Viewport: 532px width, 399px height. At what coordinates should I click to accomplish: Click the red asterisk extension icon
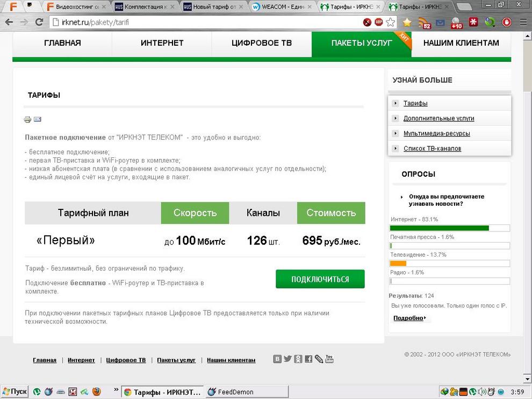pyautogui.click(x=473, y=23)
